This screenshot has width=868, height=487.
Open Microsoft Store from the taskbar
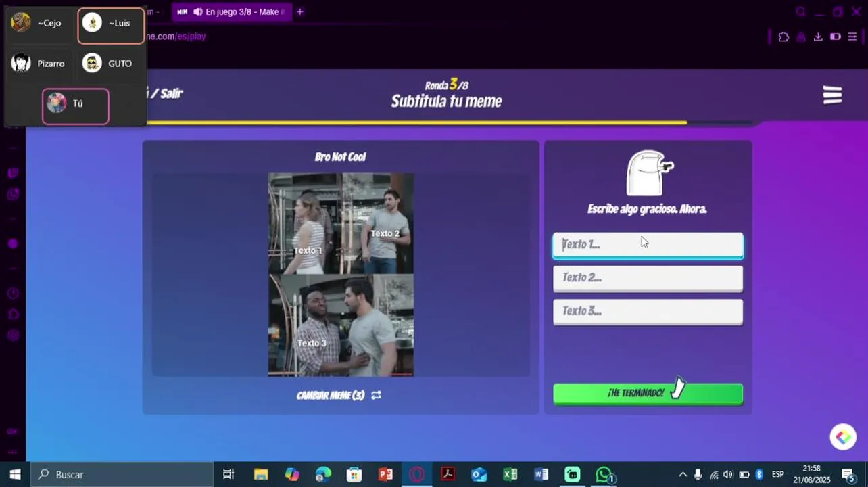click(354, 474)
